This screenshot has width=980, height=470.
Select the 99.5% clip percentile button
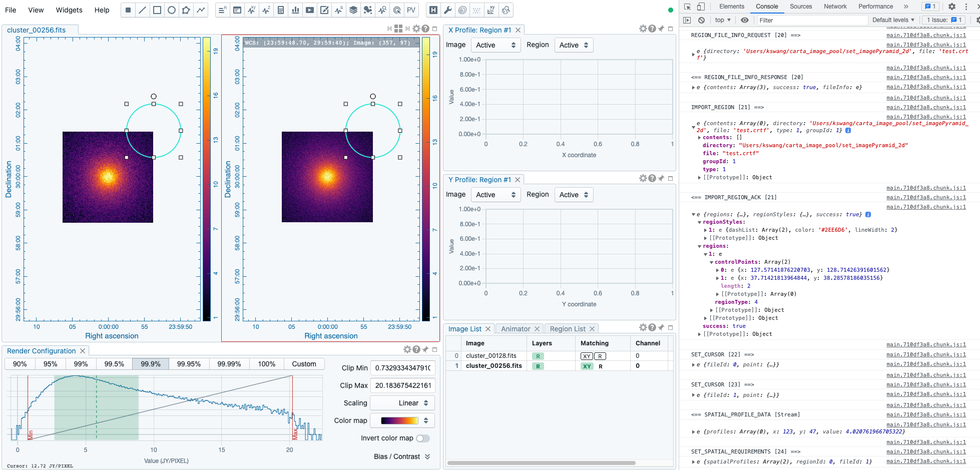pos(114,364)
